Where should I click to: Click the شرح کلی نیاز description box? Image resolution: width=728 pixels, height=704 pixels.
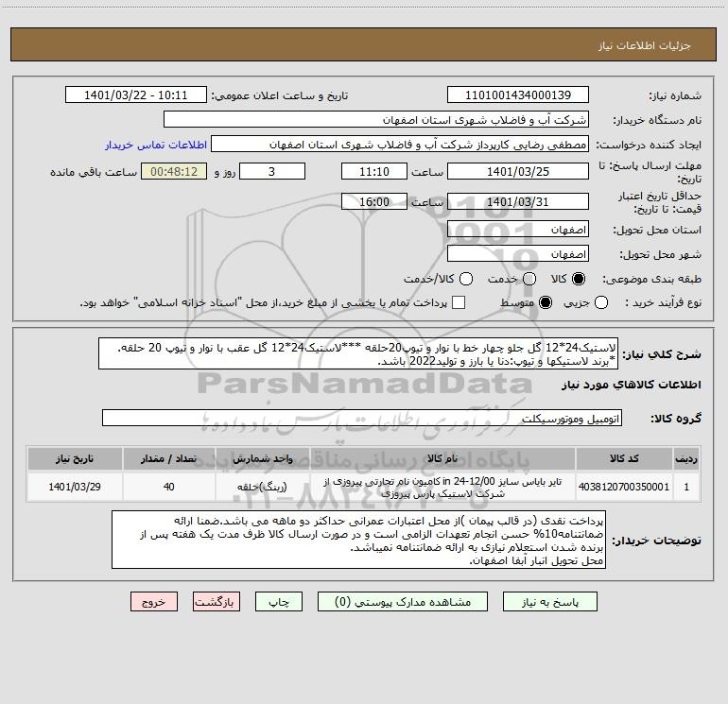(x=358, y=353)
